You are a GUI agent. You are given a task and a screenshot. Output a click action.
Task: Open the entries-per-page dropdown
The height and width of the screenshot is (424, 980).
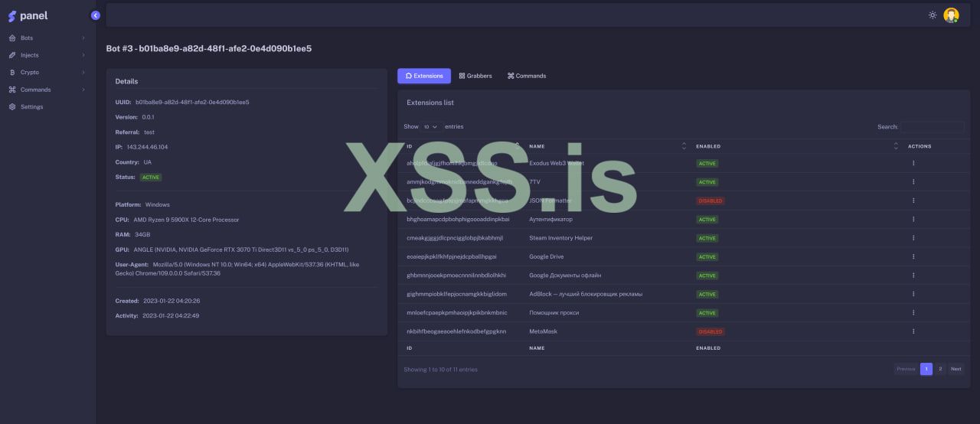[x=431, y=126]
